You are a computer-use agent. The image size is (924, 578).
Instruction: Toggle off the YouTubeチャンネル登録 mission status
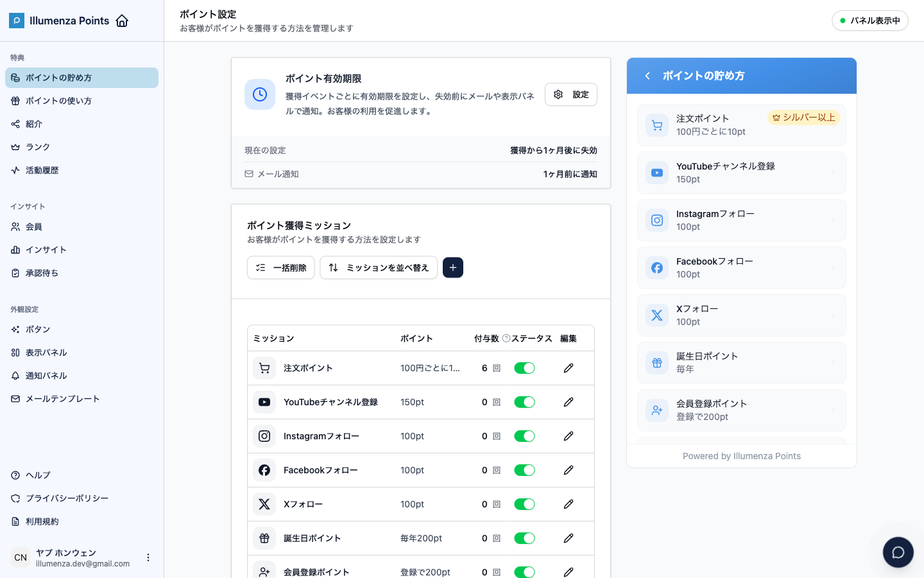[x=524, y=402]
